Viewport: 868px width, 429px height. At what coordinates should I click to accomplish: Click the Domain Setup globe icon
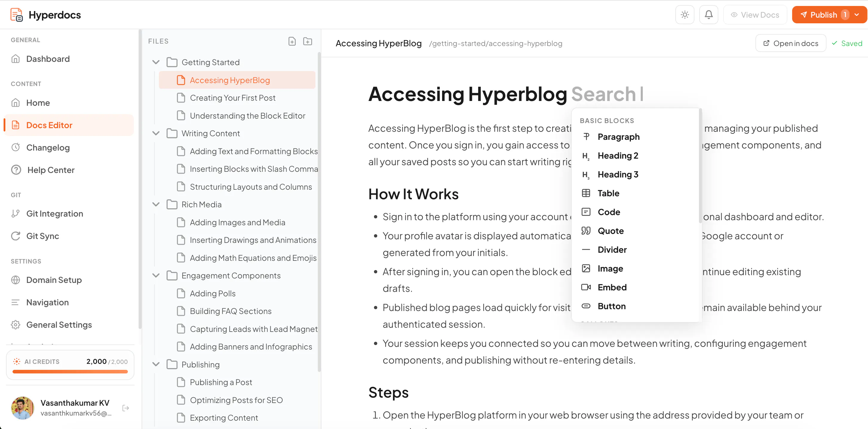pos(16,280)
